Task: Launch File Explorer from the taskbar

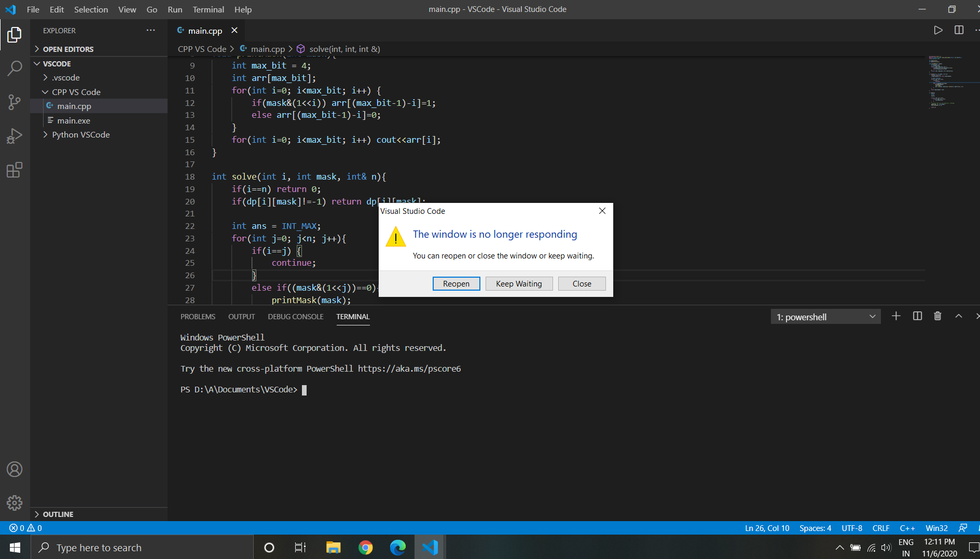Action: tap(333, 548)
